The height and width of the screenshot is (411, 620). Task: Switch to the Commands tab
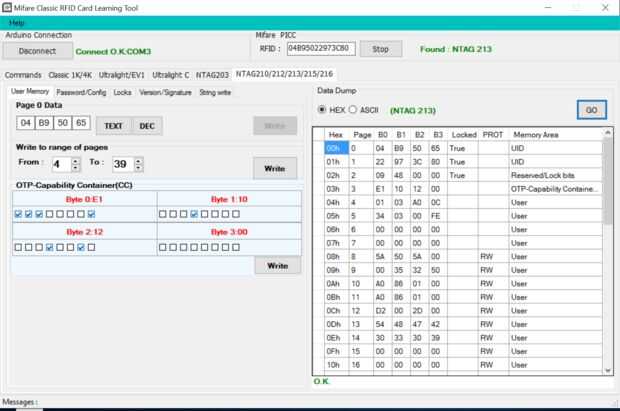[x=23, y=75]
